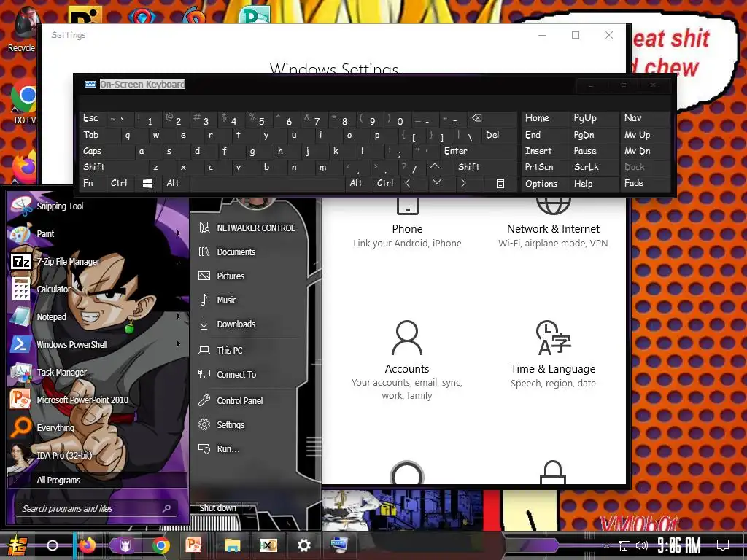This screenshot has height=560, width=747.
Task: Open NETWALKER CONTROL user folder
Action: 247,228
